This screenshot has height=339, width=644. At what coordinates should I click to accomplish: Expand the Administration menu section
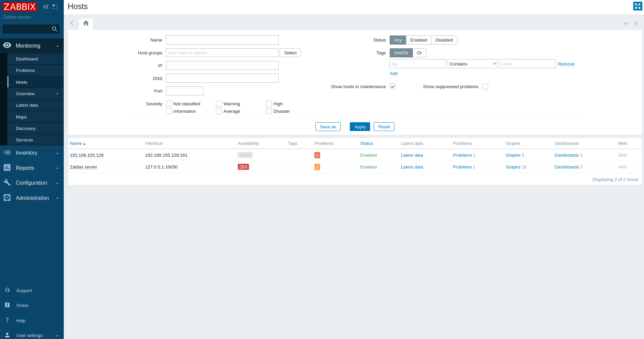tap(32, 198)
